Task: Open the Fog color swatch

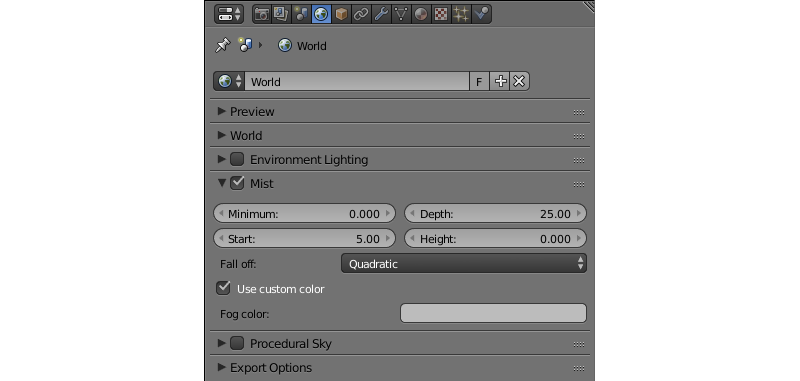Action: 493,313
